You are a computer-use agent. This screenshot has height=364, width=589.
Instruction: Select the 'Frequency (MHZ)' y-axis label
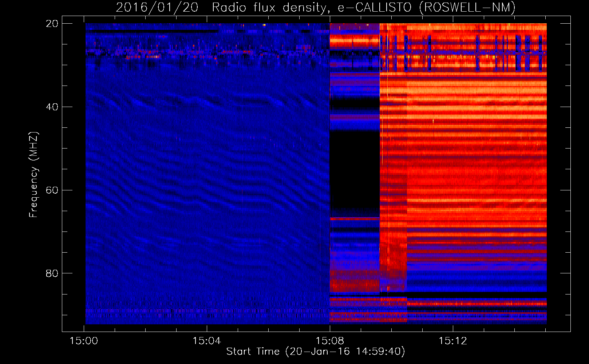pyautogui.click(x=33, y=175)
